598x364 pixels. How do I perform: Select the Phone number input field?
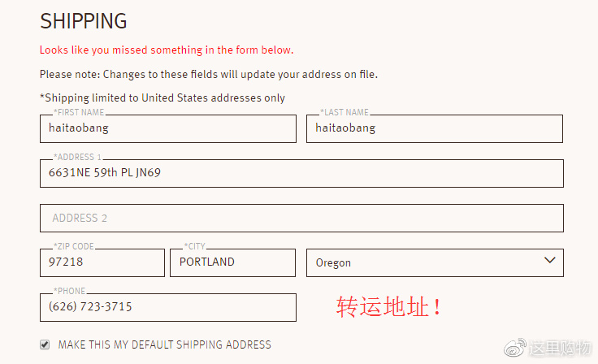click(167, 307)
